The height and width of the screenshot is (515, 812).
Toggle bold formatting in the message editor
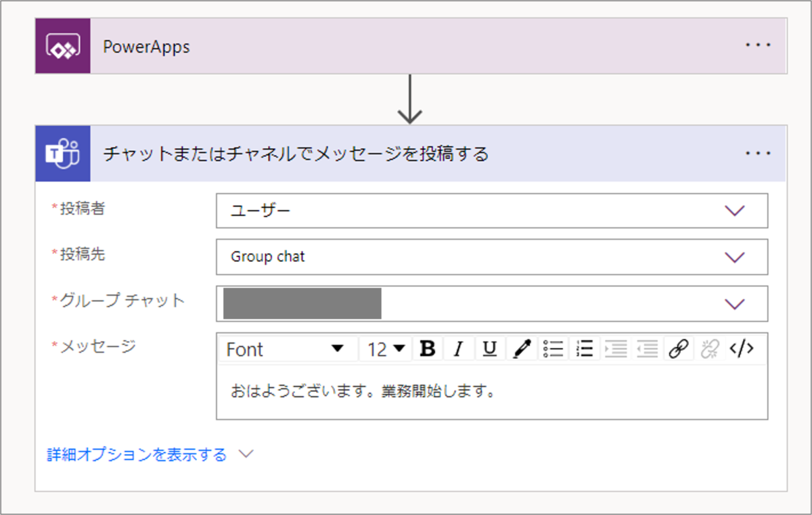pyautogui.click(x=428, y=349)
